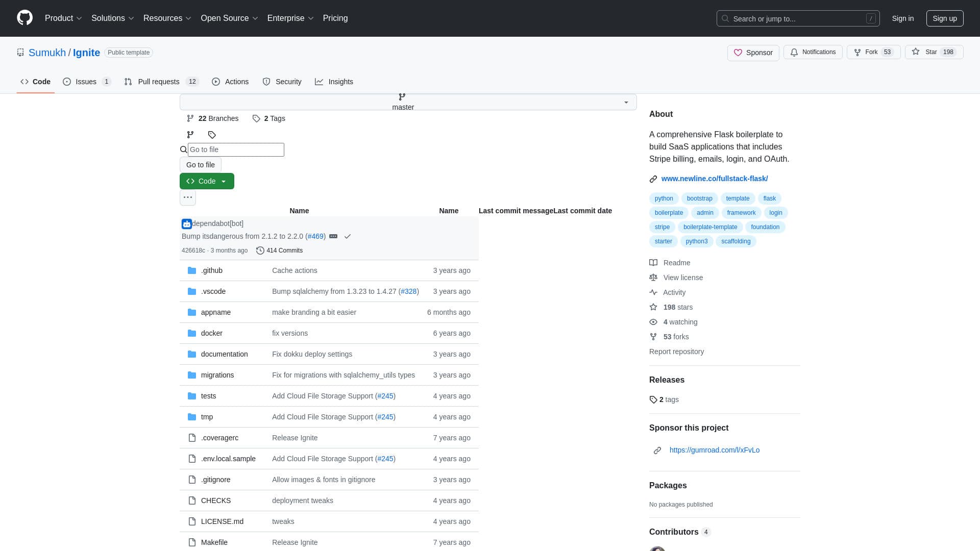This screenshot has width=980, height=551.
Task: Open the Product dropdown menu
Action: pos(63,18)
